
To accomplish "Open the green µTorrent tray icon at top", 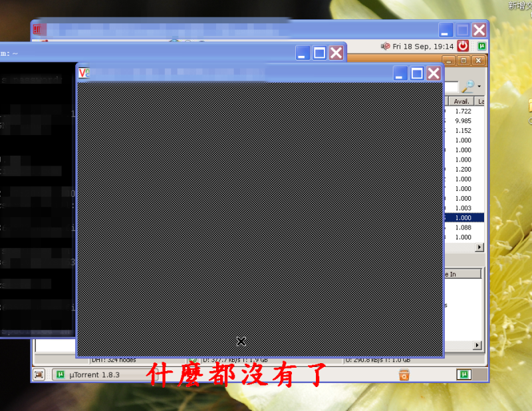I will tap(481, 46).
